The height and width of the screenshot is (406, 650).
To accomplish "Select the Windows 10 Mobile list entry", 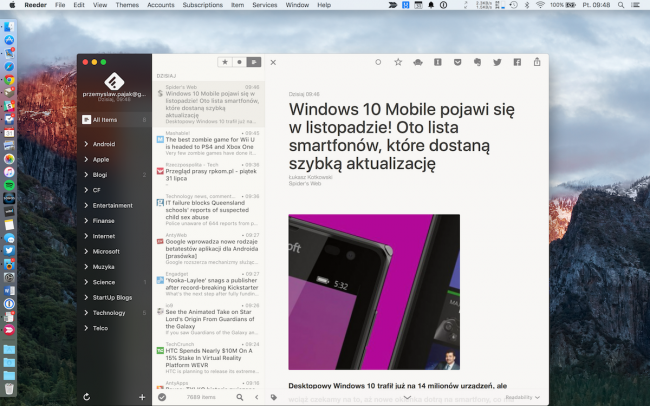I will (x=209, y=104).
